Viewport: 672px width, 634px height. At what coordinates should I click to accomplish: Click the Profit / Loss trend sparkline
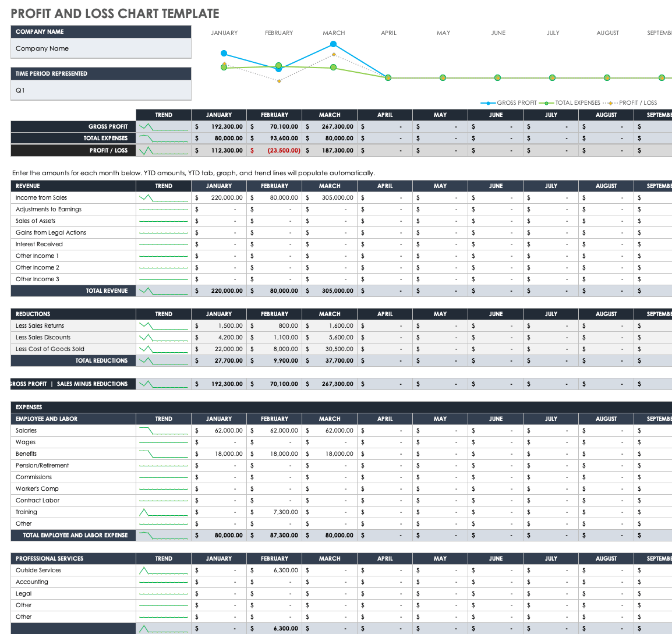click(163, 150)
